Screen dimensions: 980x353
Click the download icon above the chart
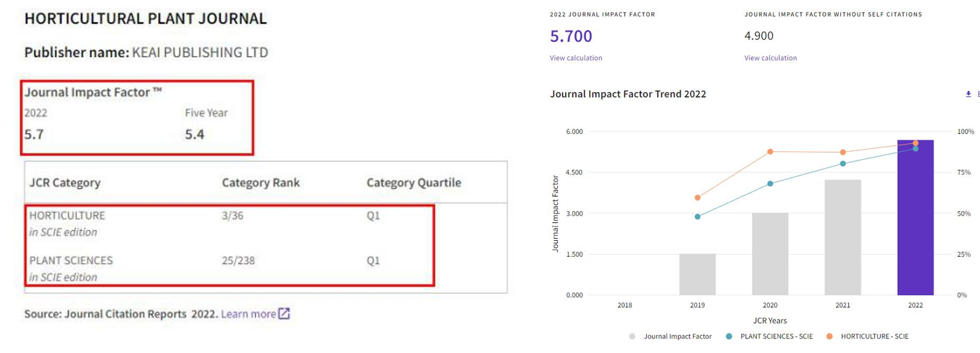pos(968,94)
